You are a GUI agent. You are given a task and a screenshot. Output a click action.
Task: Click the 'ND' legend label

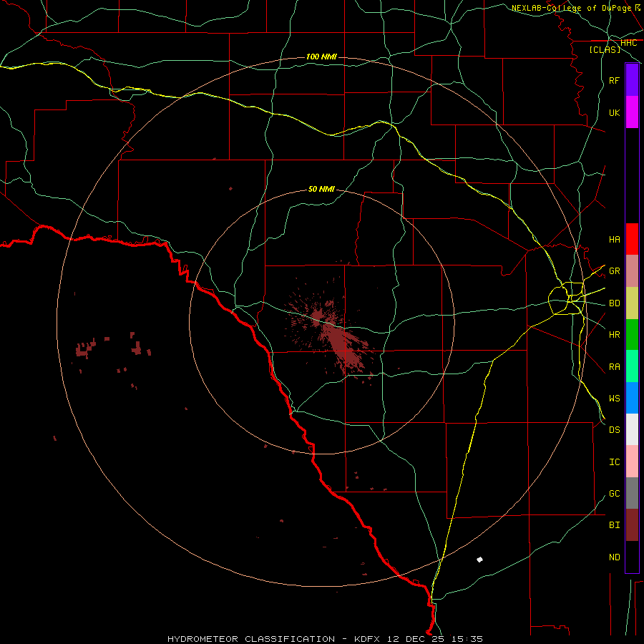tap(615, 557)
